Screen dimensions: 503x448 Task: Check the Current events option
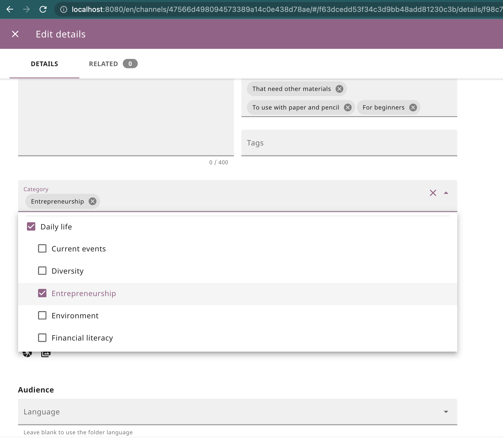(x=42, y=249)
